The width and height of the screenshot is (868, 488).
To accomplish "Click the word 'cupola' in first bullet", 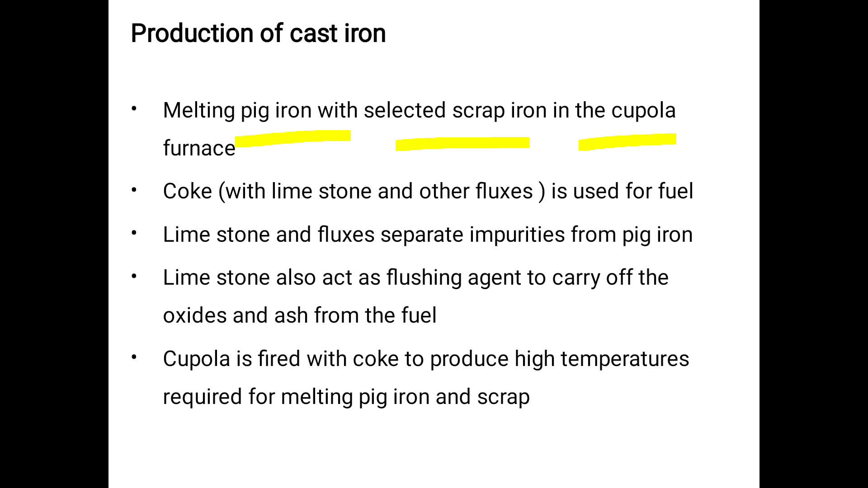I will click(643, 111).
